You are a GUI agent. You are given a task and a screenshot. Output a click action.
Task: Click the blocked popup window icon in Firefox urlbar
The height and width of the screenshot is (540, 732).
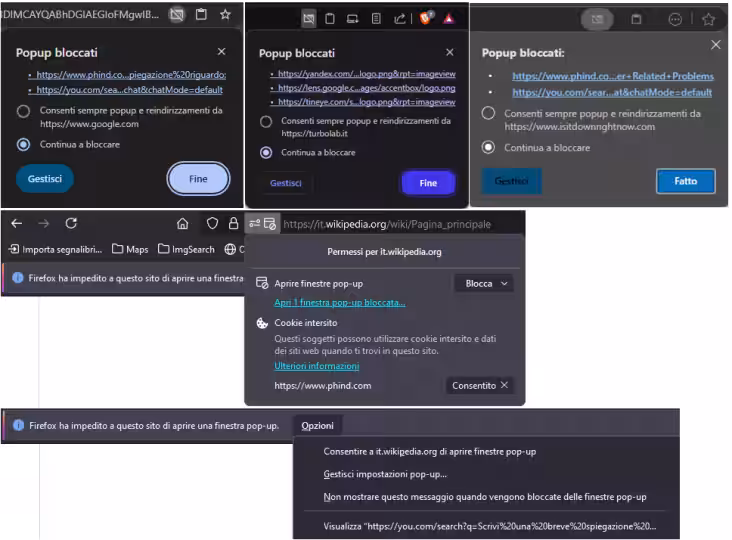pos(270,224)
